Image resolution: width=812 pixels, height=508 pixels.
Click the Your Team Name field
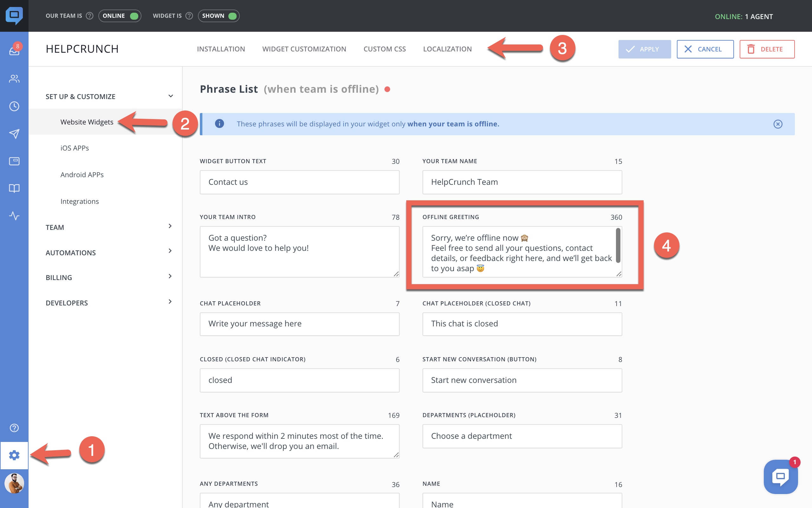tap(522, 182)
